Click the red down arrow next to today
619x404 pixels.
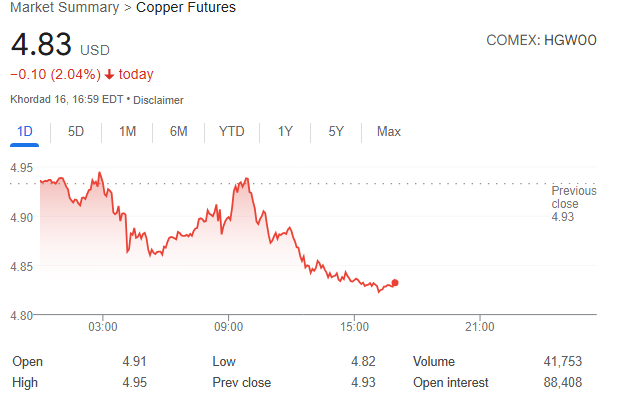tap(109, 74)
